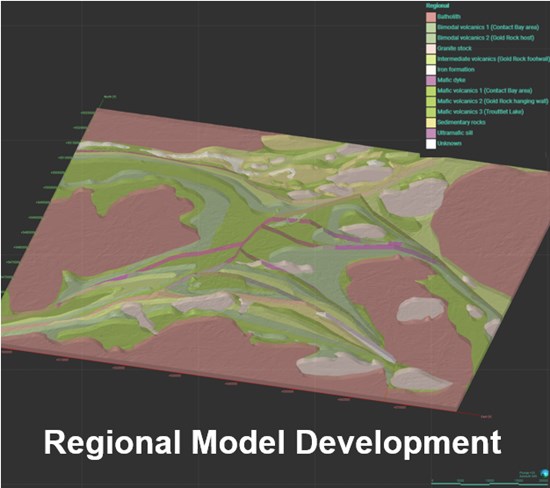Select 'Mafic volcanics 3' legend label

click(x=481, y=112)
